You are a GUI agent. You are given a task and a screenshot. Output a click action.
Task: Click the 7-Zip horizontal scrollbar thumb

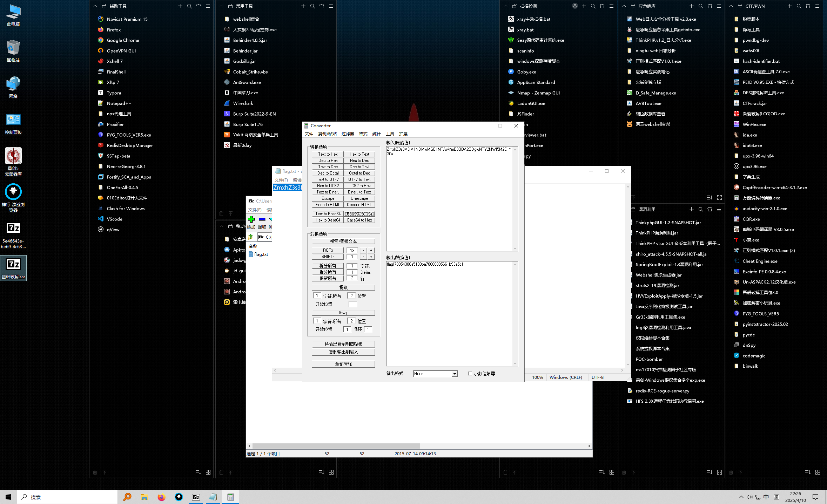336,446
